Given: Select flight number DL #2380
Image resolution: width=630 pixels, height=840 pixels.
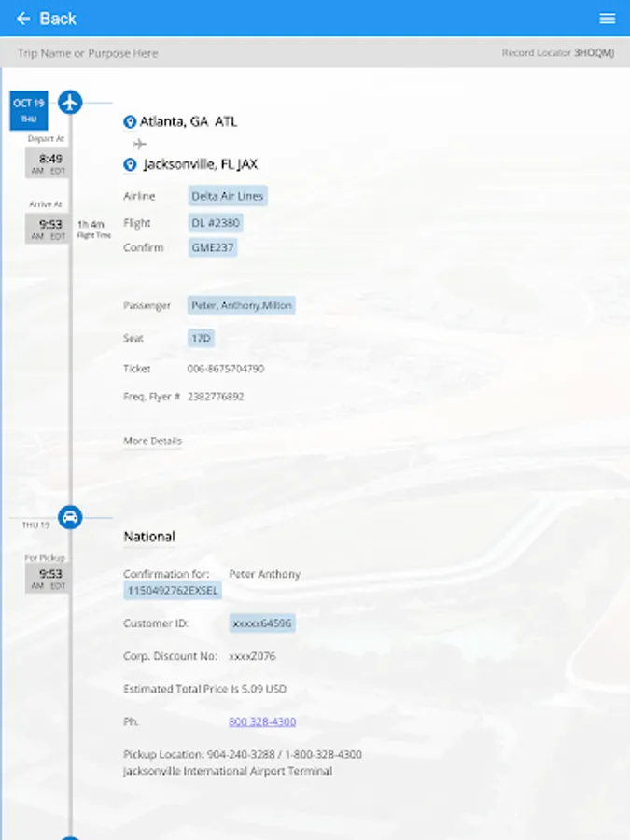Looking at the screenshot, I should click(x=216, y=223).
